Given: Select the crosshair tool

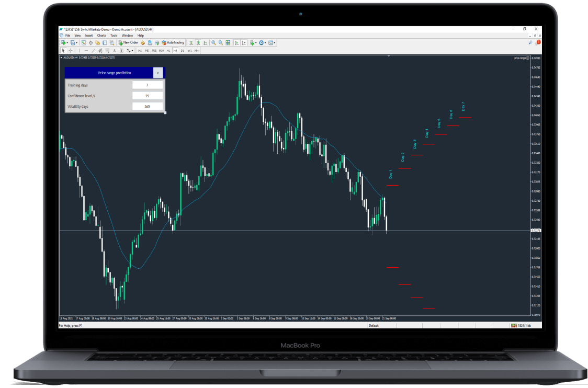Looking at the screenshot, I should [71, 51].
